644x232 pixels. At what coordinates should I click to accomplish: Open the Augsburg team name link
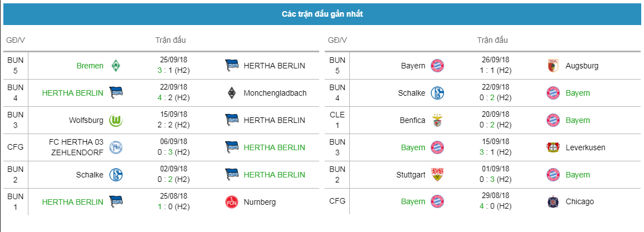582,66
